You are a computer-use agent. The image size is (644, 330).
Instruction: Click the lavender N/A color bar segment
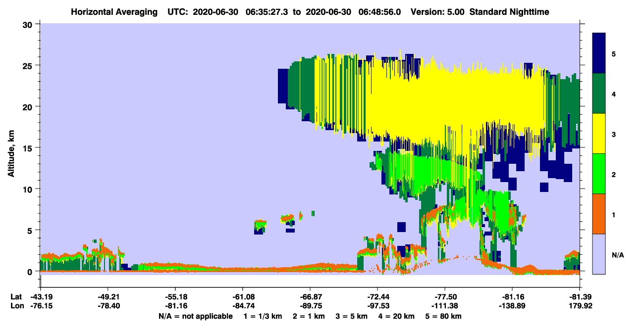599,254
